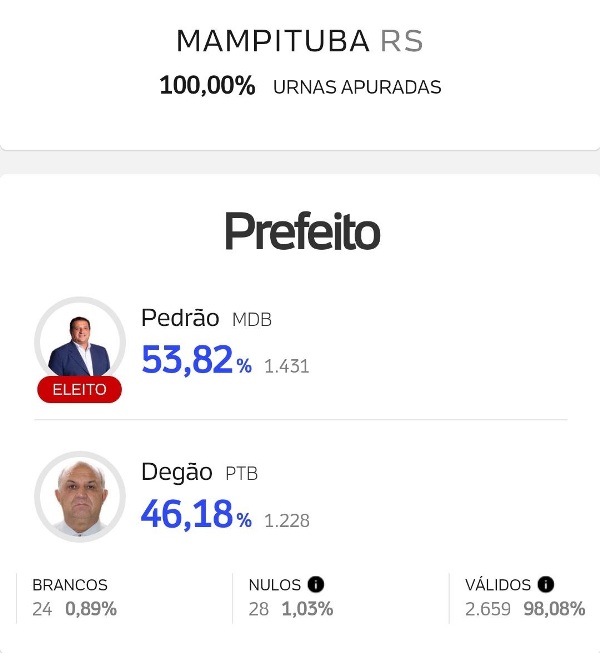Click the red Eleito badge
The width and height of the screenshot is (600, 653).
pyautogui.click(x=79, y=390)
